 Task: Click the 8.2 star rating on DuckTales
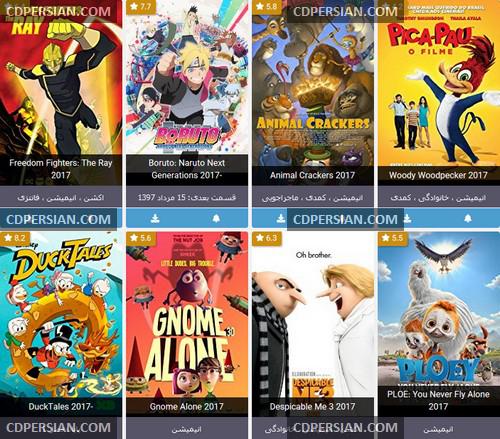15,238
